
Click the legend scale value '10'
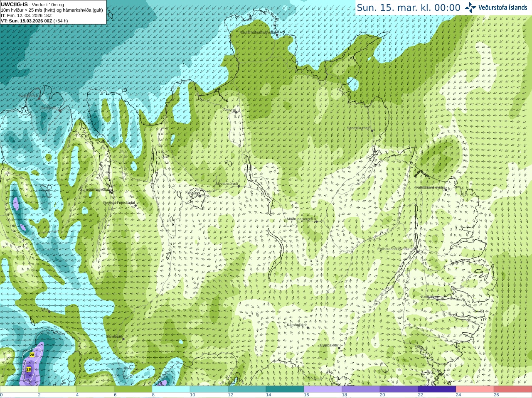[192, 395]
